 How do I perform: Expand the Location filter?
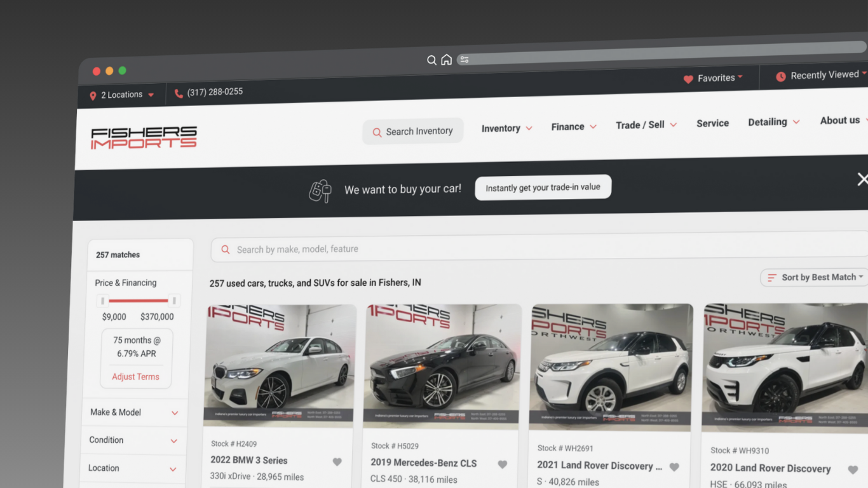(x=132, y=468)
